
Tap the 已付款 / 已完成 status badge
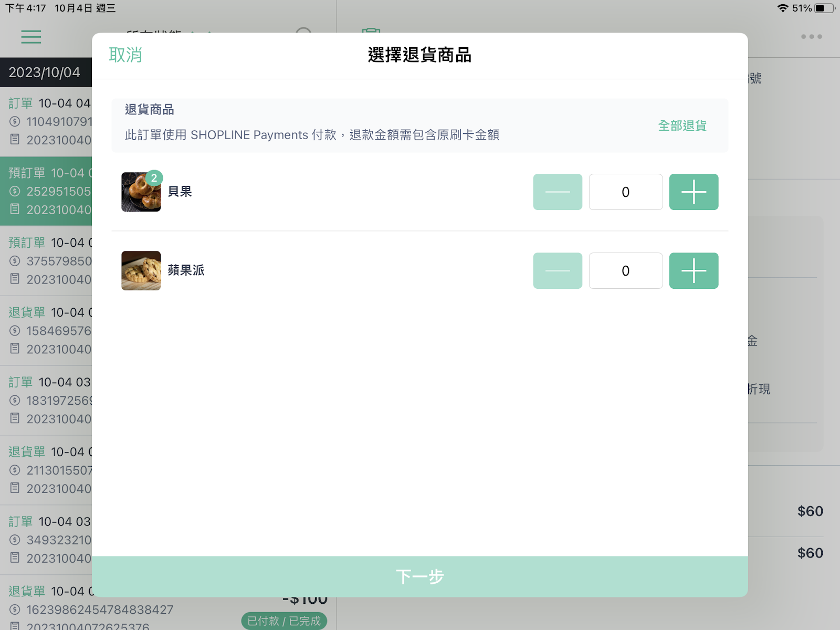click(284, 621)
